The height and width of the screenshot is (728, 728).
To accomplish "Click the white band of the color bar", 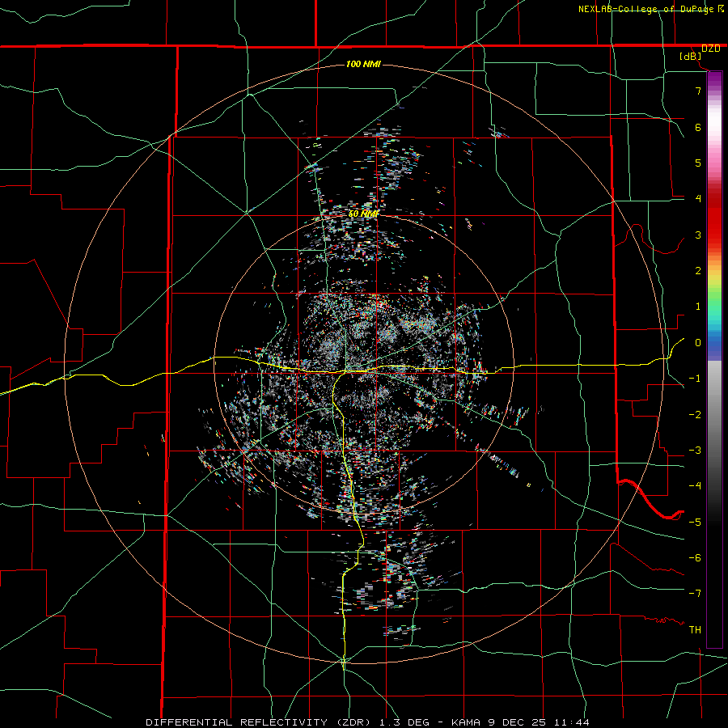I will coord(714,121).
